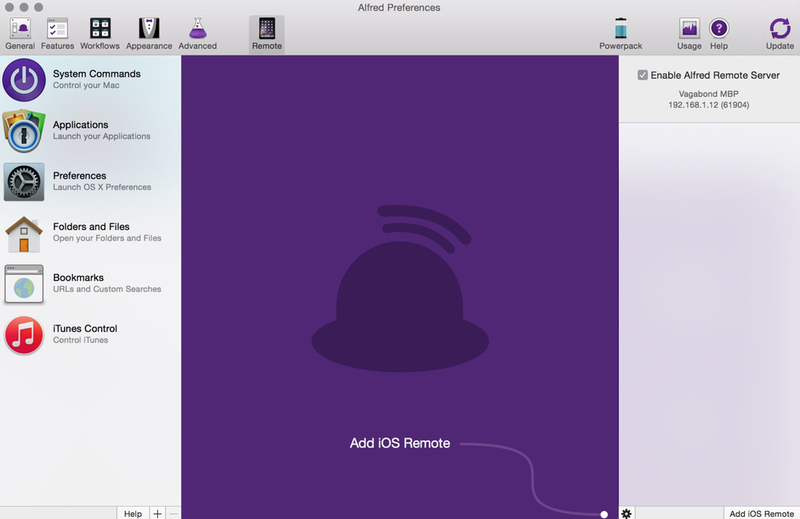Click the iTunes Control music icon
This screenshot has height=519, width=800.
click(x=24, y=335)
